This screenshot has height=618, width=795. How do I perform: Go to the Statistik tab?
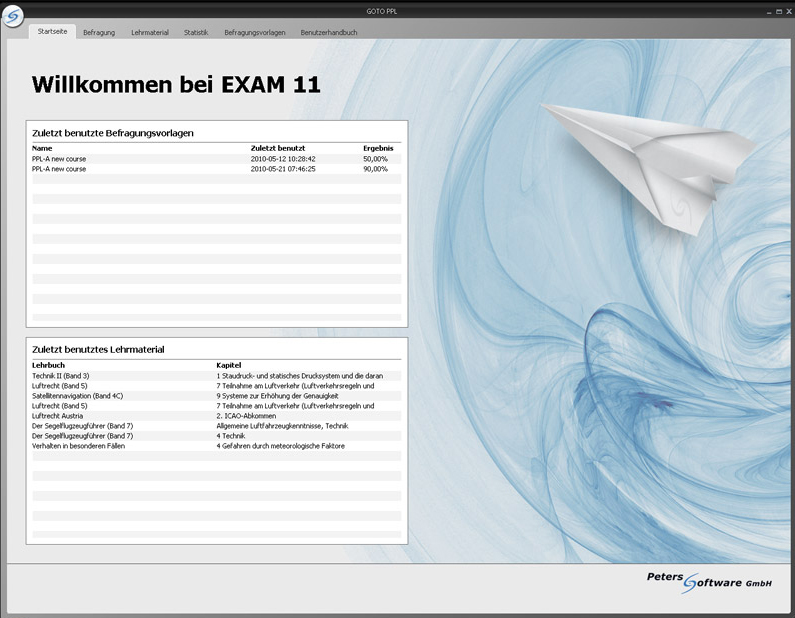(x=196, y=32)
